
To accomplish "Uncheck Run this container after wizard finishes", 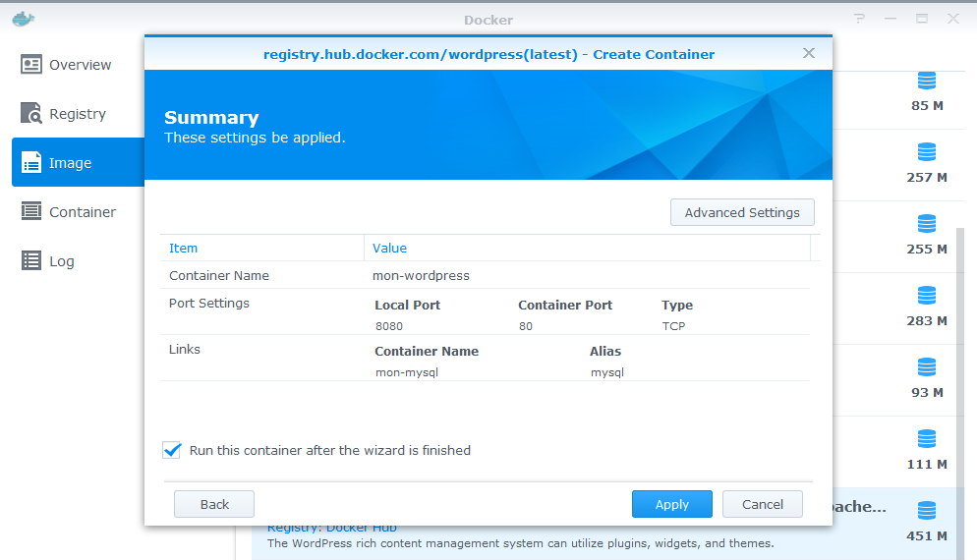I will coord(172,450).
